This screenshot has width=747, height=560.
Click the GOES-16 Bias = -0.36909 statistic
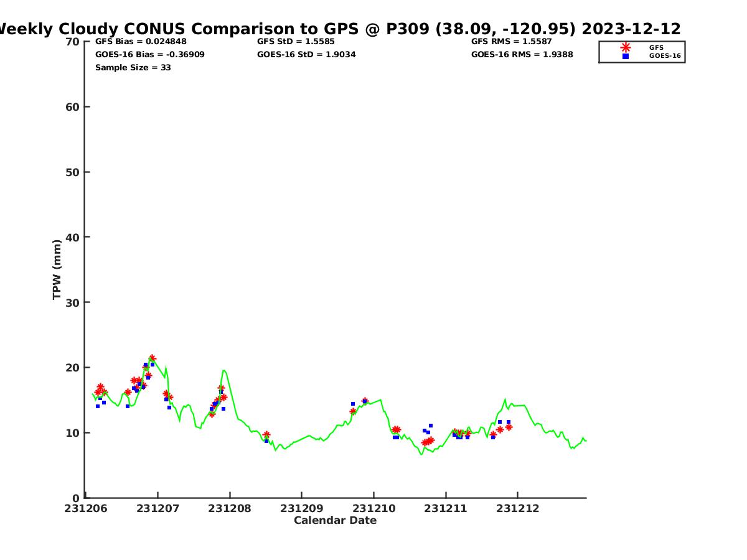(149, 54)
